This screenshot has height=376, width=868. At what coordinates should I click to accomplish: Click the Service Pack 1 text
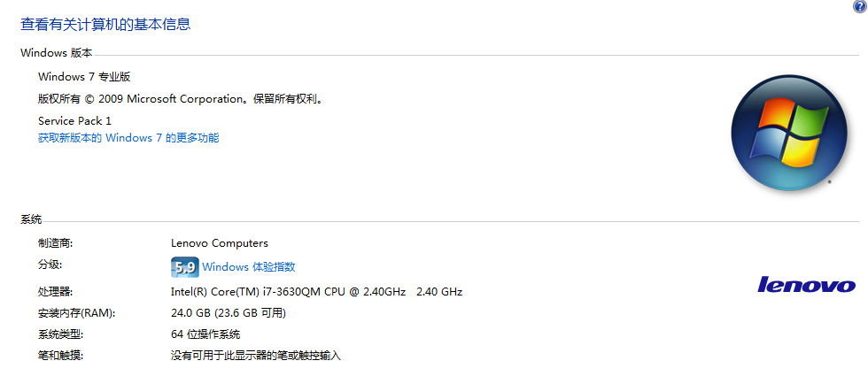click(x=74, y=120)
